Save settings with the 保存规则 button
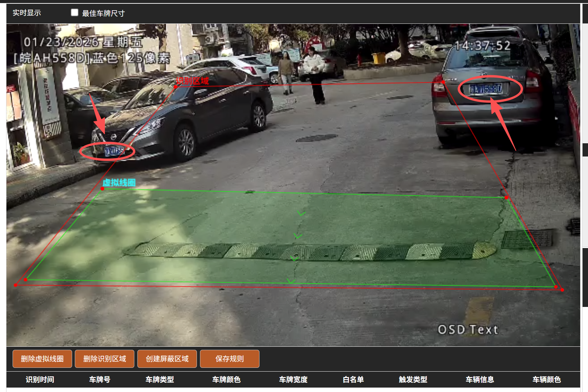 click(230, 359)
